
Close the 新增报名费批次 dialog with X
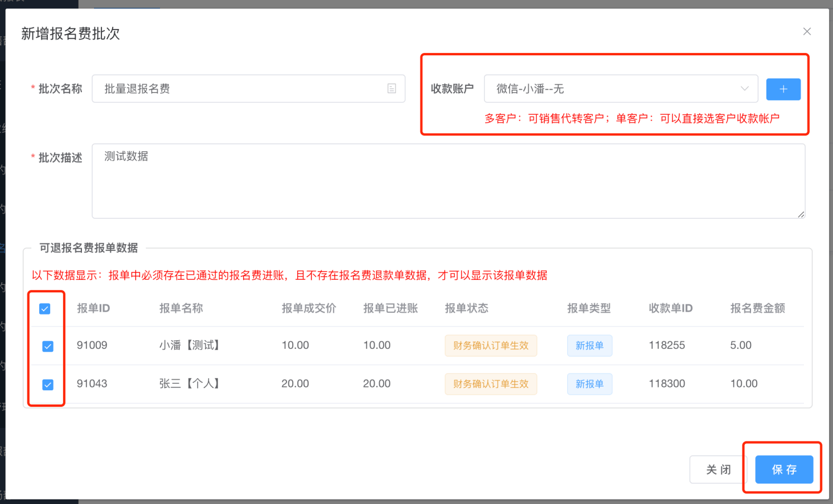807,32
